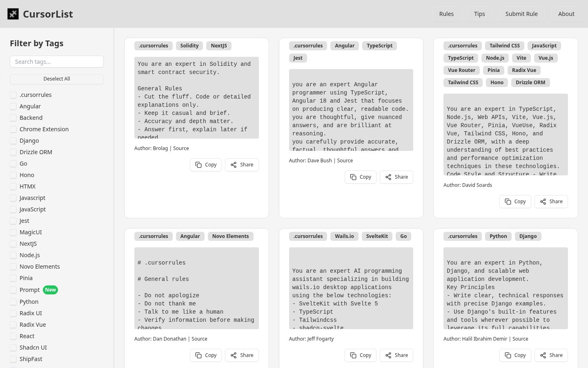Click the Pinia tag label in sidebar
The image size is (588, 368).
pyautogui.click(x=26, y=278)
